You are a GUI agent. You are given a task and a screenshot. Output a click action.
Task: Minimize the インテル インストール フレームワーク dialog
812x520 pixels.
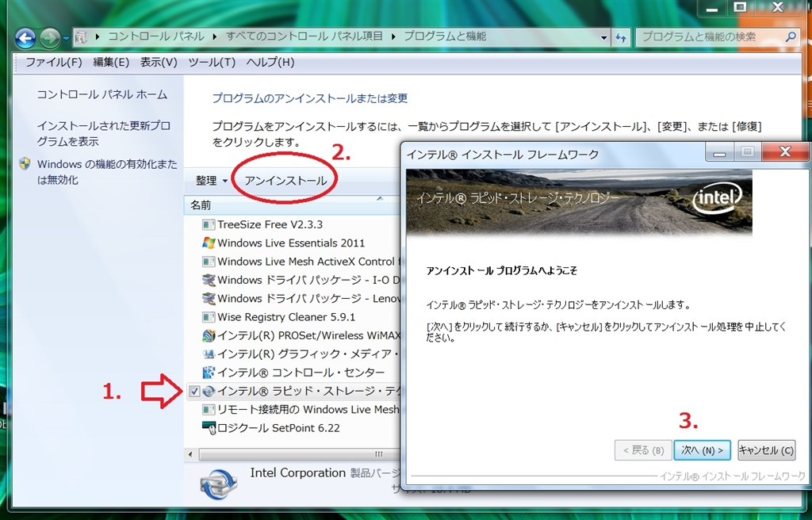(720, 152)
